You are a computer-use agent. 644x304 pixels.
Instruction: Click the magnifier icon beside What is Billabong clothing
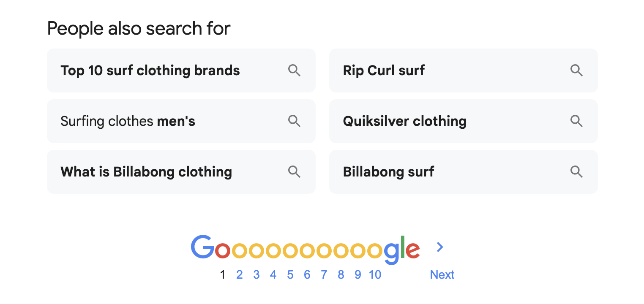(294, 172)
